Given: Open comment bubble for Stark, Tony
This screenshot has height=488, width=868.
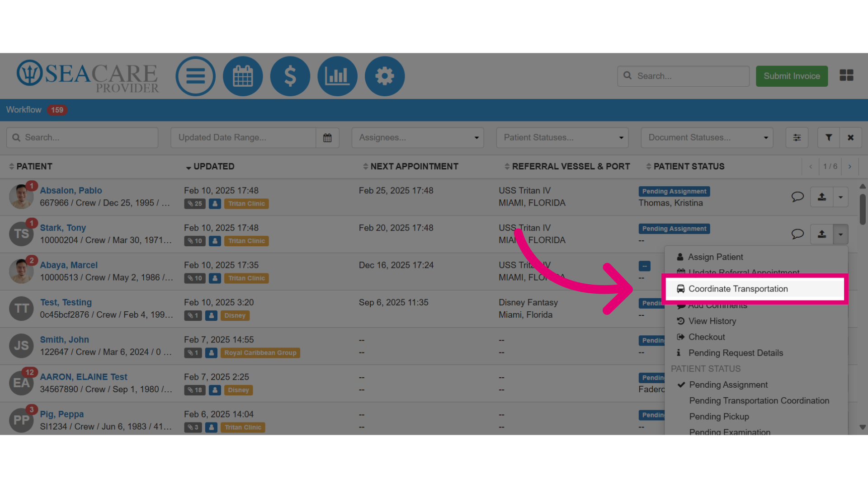Looking at the screenshot, I should 797,234.
